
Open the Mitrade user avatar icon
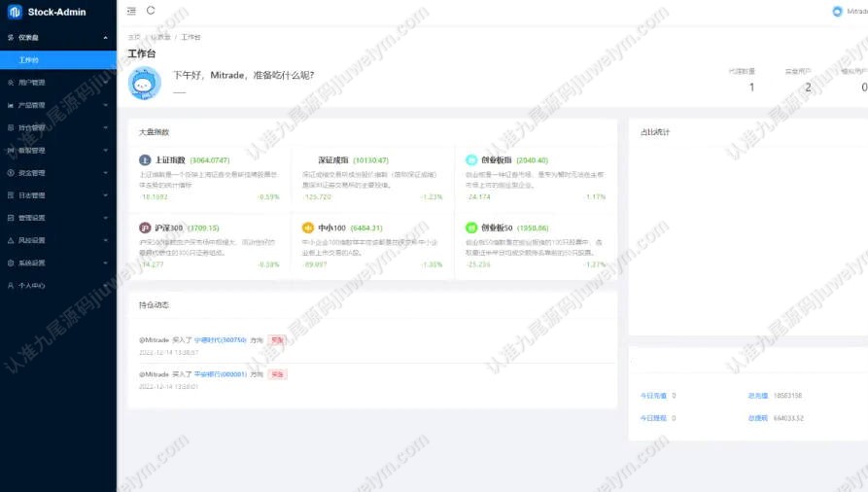[838, 12]
